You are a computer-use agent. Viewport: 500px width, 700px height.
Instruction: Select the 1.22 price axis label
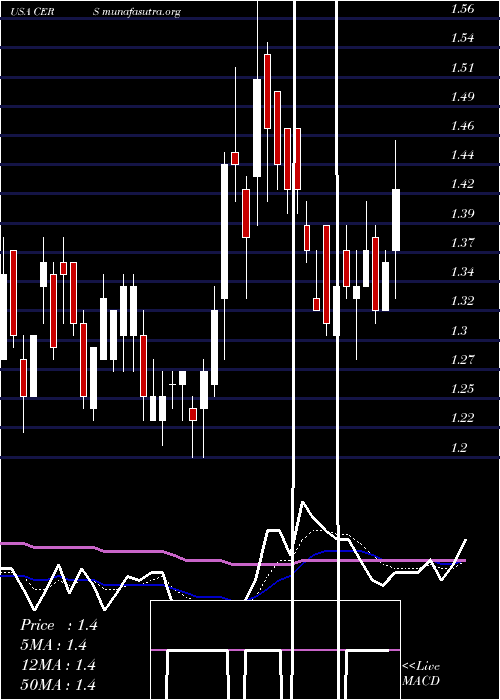tap(462, 417)
